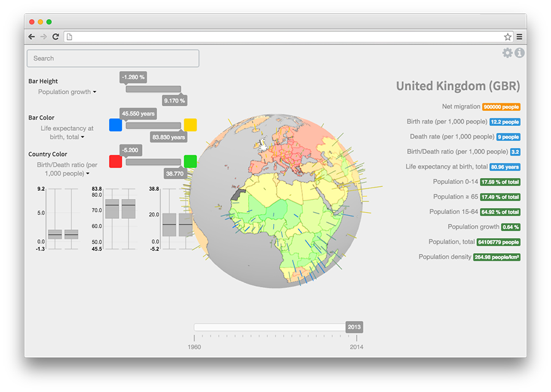Open the info icon

tap(519, 53)
